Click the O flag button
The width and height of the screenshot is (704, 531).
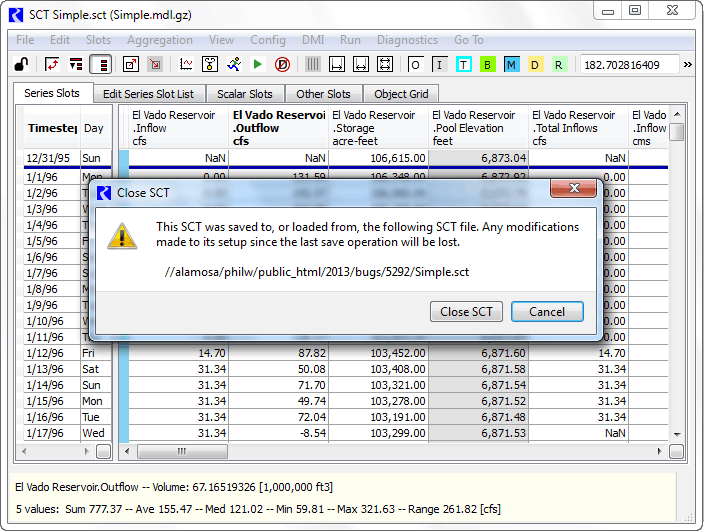[x=415, y=65]
